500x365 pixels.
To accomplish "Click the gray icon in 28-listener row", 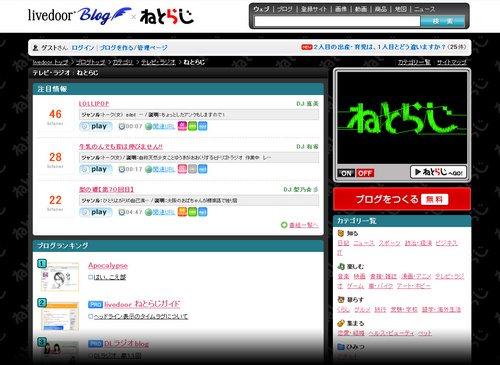I will (192, 169).
